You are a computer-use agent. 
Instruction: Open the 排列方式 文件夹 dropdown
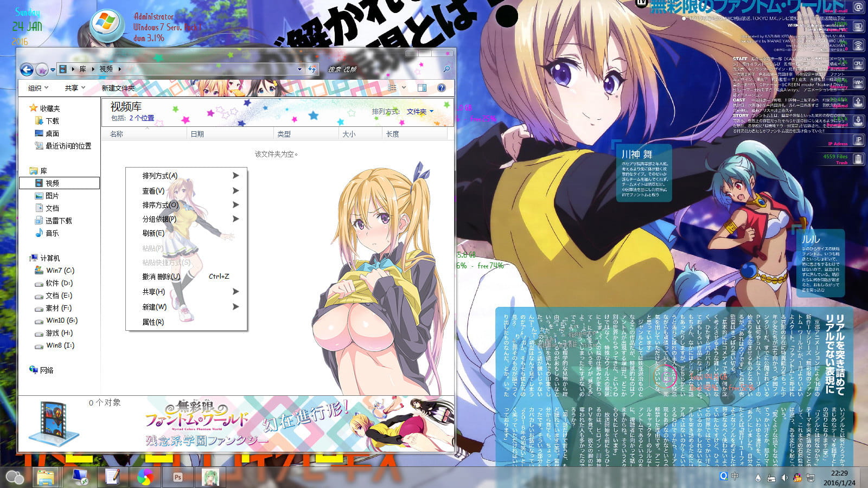coord(420,112)
